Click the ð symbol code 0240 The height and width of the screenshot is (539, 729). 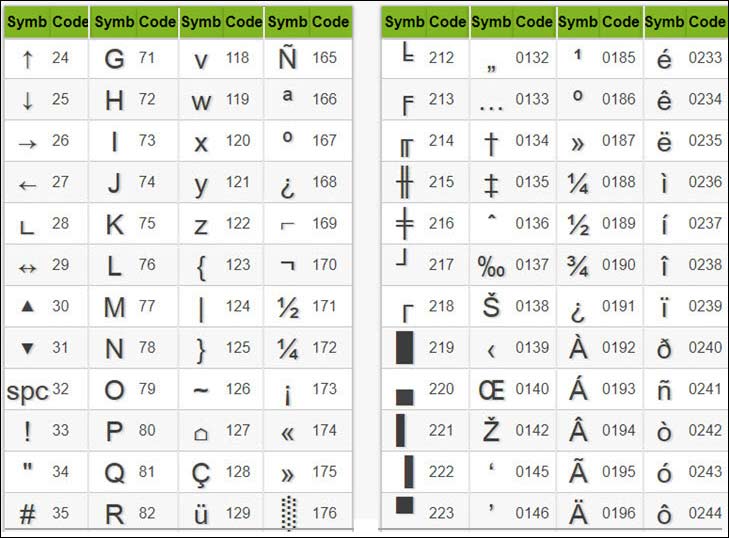[664, 348]
